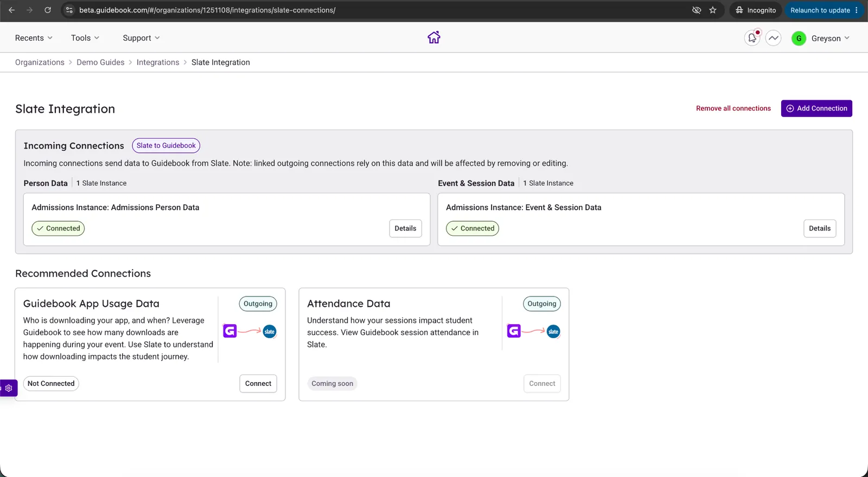868x477 pixels.
Task: View Details for Admissions Person Data
Action: [405, 228]
